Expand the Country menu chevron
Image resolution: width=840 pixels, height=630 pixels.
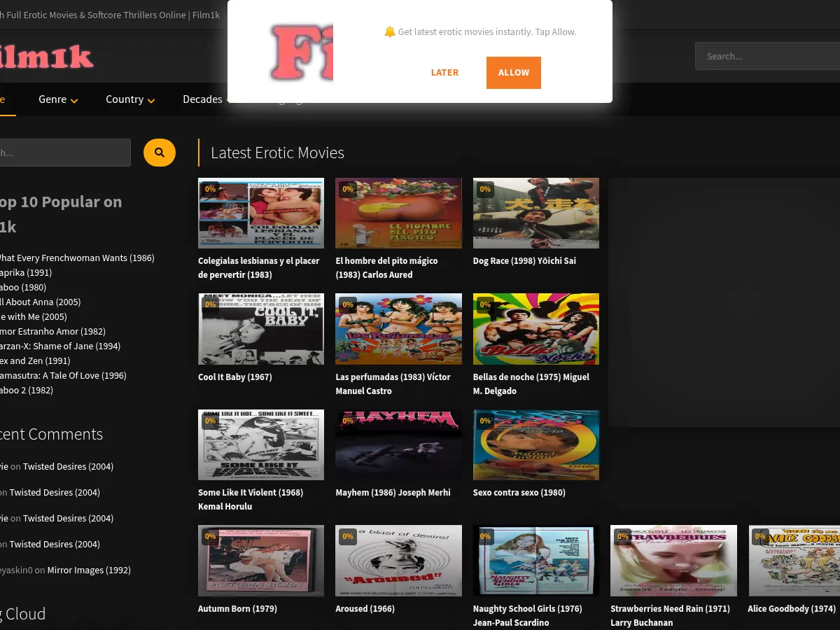tap(150, 100)
